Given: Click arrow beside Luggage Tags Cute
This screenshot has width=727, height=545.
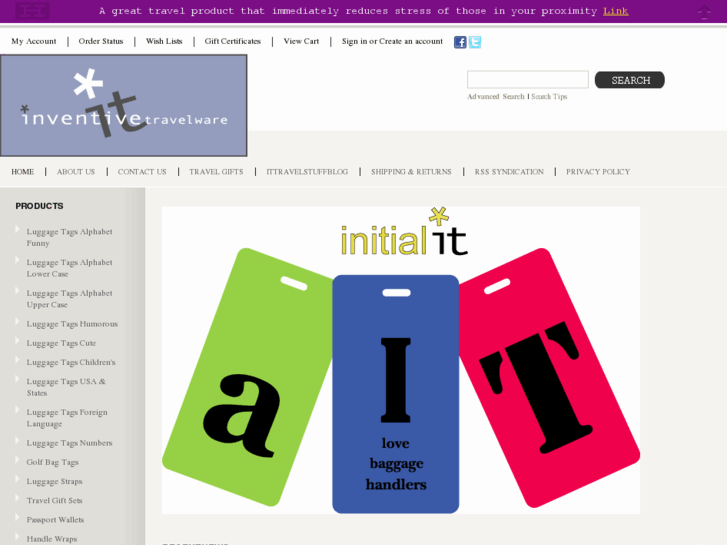Looking at the screenshot, I should 17,341.
